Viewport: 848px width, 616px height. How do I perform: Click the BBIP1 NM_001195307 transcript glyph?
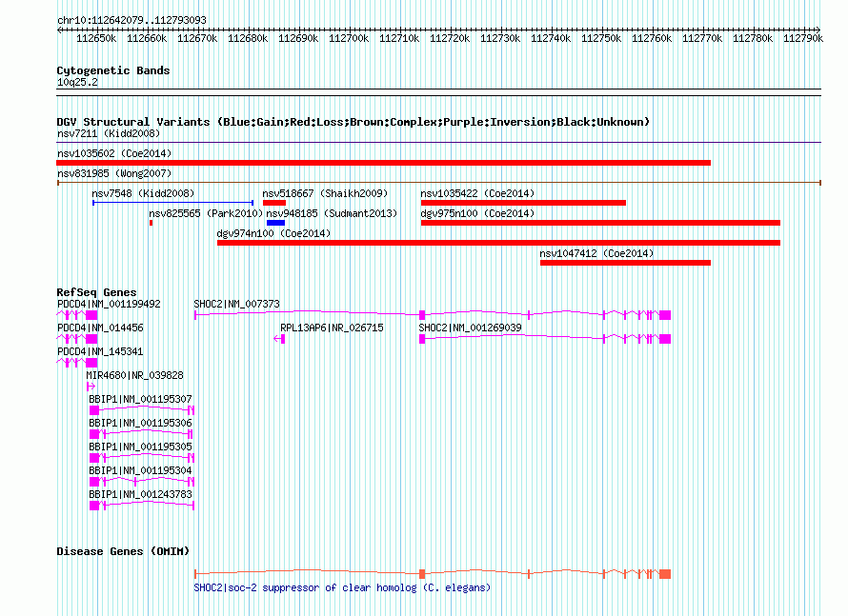point(142,410)
